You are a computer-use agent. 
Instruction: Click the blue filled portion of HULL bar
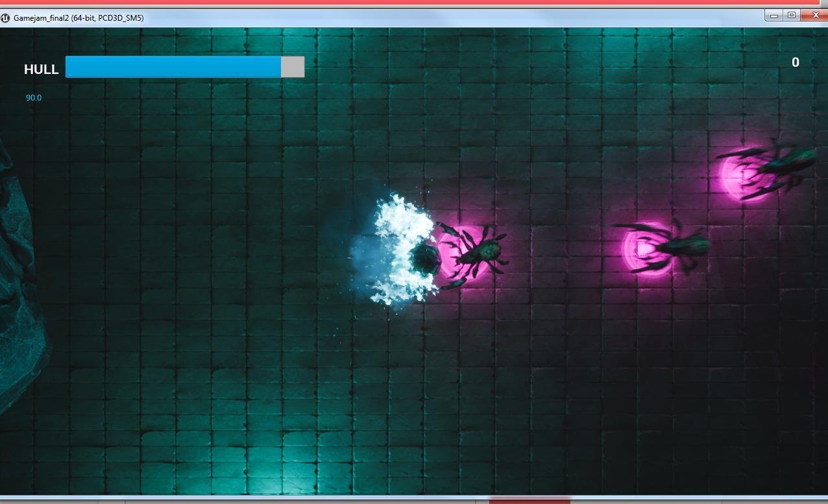(x=173, y=67)
